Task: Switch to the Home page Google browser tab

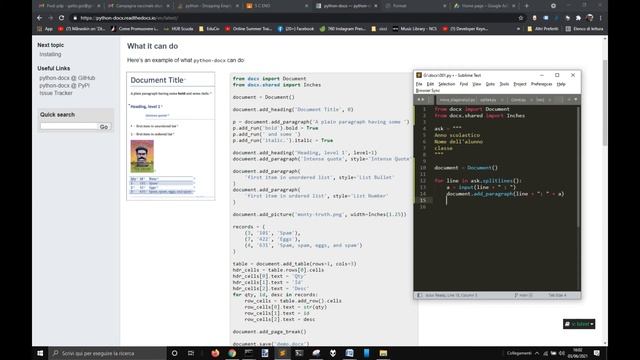Action: click(x=485, y=6)
